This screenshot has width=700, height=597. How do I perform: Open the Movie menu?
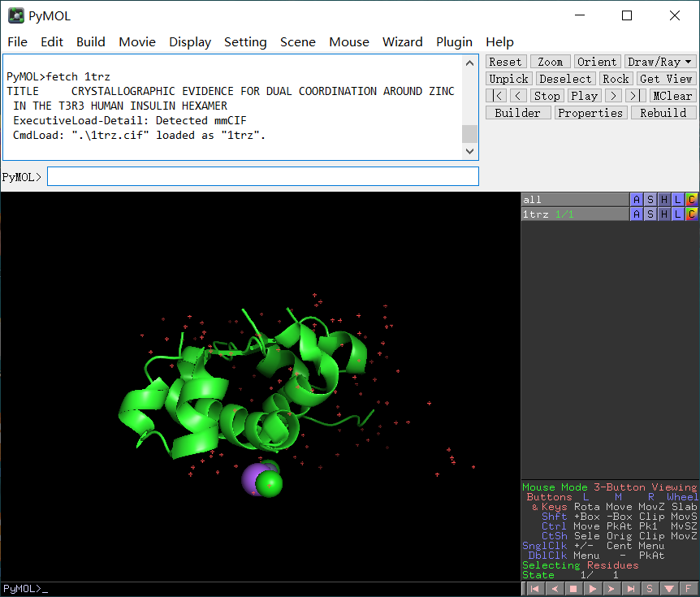pos(137,41)
